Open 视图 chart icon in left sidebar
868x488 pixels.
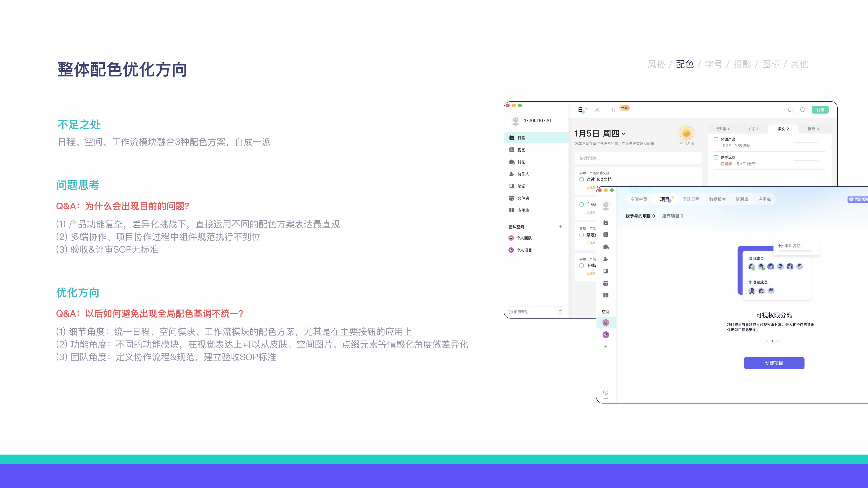[x=512, y=150]
